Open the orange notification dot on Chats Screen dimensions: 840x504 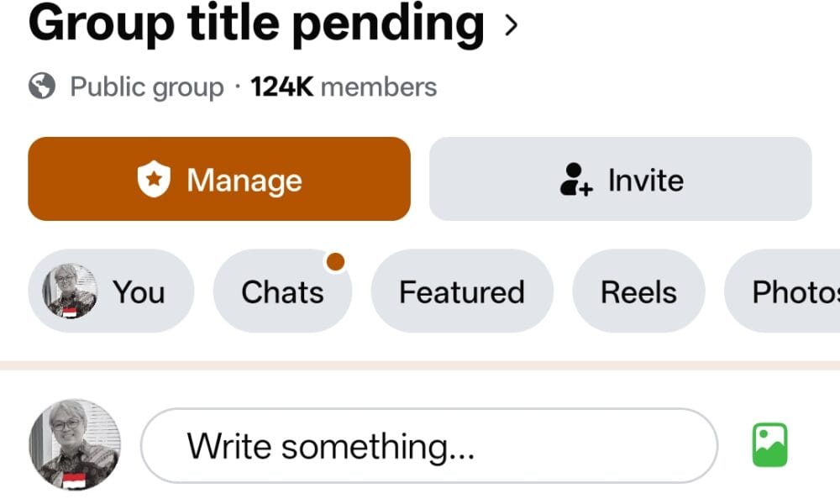(335, 262)
